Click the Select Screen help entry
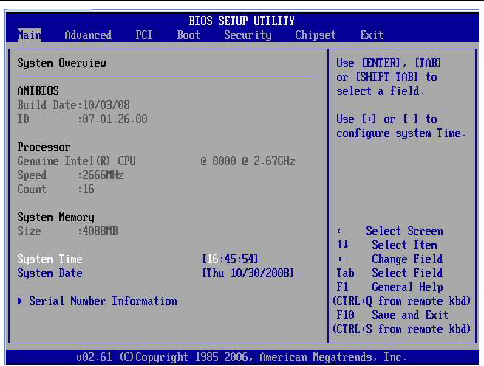This screenshot has width=484, height=366. [390, 231]
